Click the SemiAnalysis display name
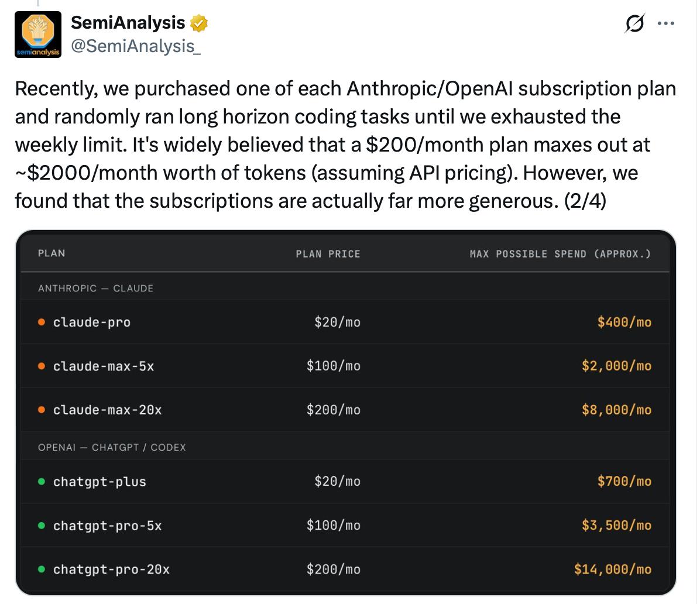700x604 pixels. [128, 23]
